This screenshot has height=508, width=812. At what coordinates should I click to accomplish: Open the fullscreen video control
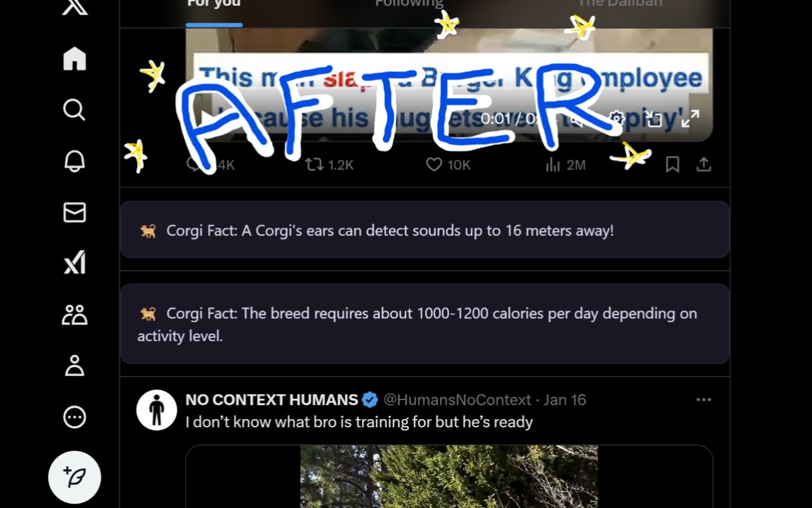(x=690, y=118)
